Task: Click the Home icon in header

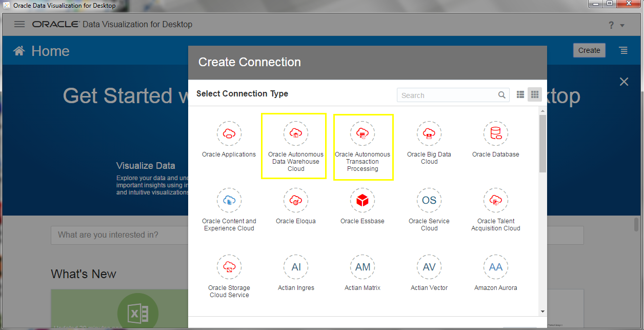Action: 19,51
